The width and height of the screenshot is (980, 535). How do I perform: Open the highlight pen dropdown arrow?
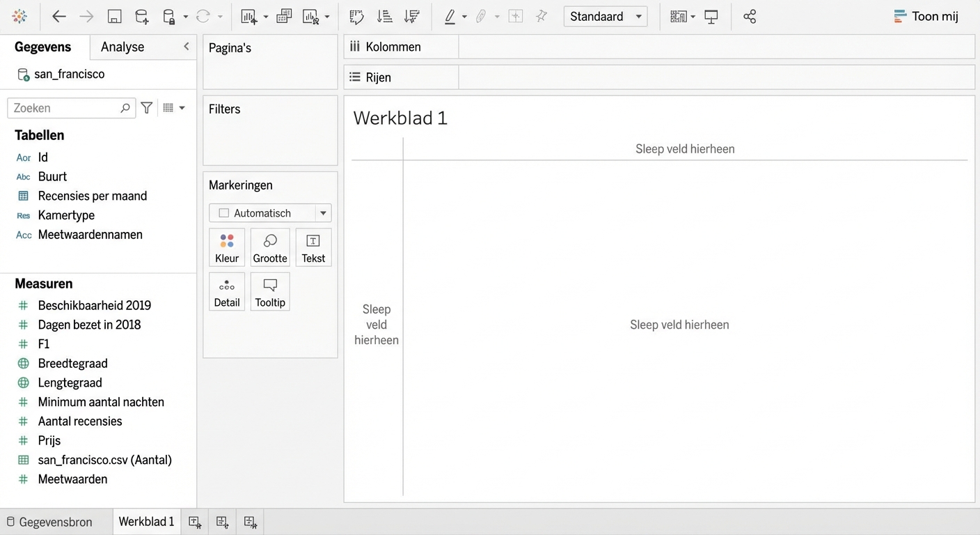pos(464,17)
